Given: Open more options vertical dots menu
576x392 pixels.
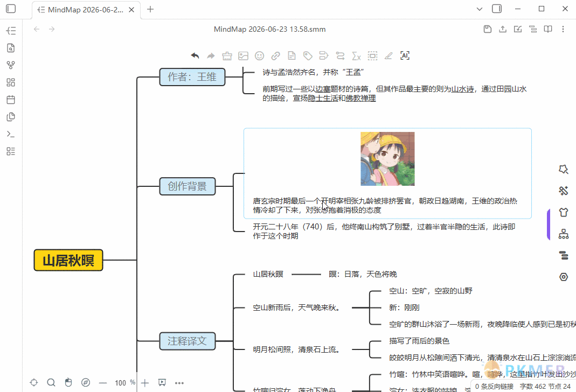Looking at the screenshot, I should pos(563,29).
